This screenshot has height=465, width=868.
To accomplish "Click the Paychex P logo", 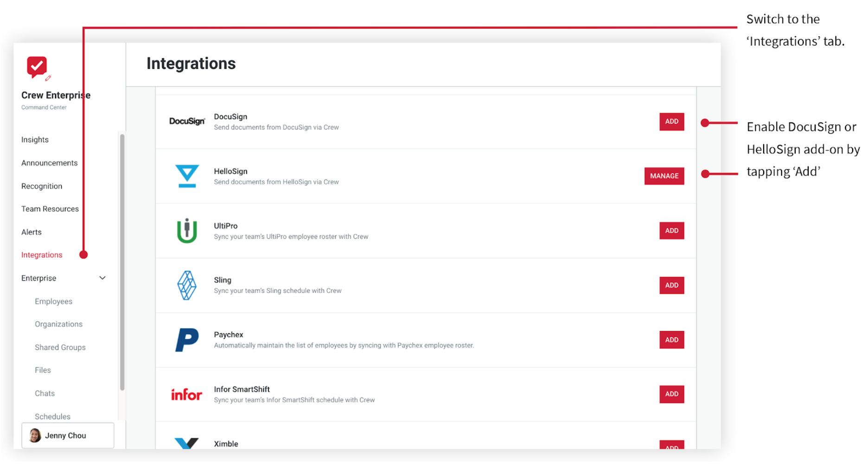I will (187, 340).
